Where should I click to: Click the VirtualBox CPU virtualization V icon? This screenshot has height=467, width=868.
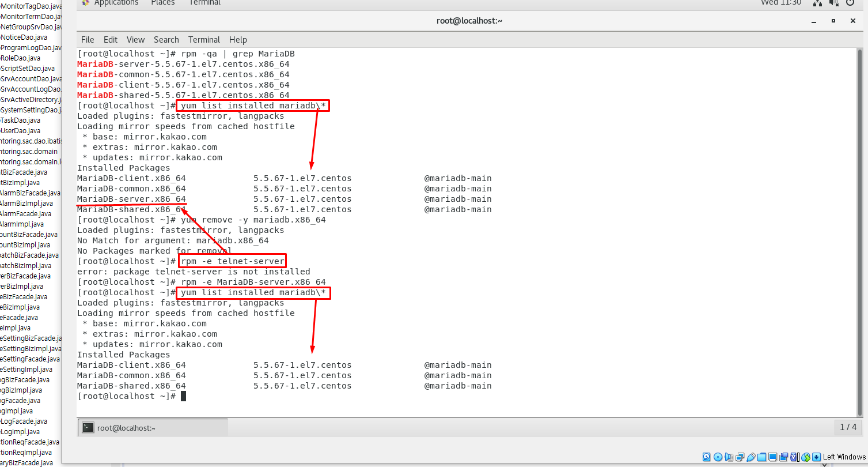794,457
